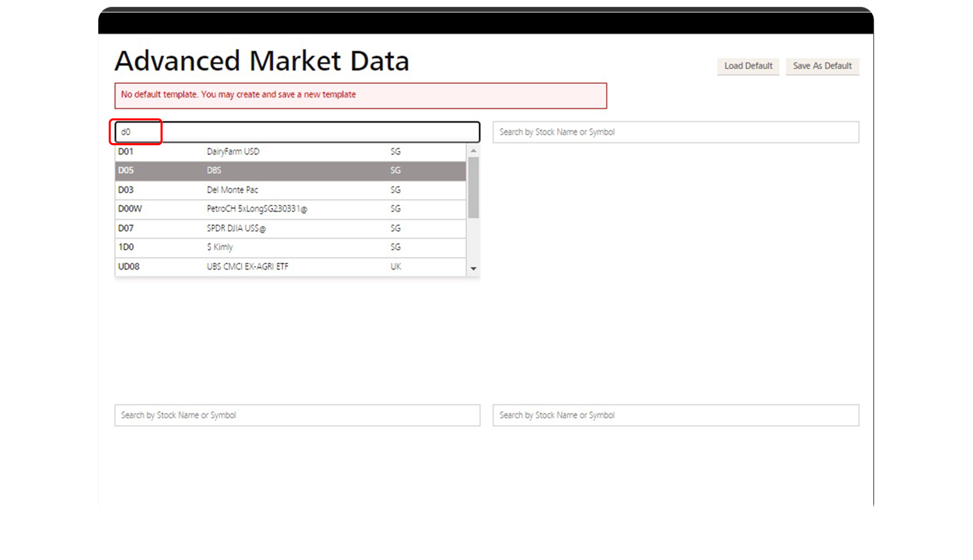Pick D03 Del Monte Pac from list
This screenshot has width=973, height=560.
point(290,190)
